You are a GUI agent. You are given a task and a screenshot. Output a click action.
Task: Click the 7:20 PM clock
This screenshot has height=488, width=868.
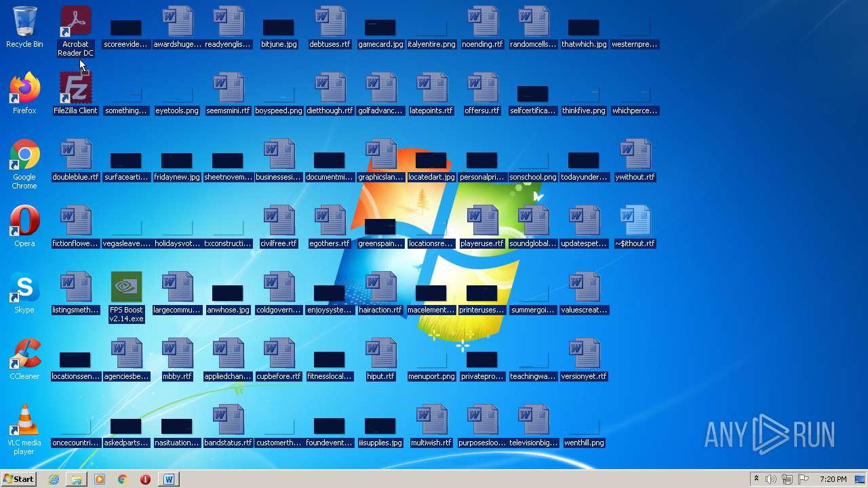[833, 479]
